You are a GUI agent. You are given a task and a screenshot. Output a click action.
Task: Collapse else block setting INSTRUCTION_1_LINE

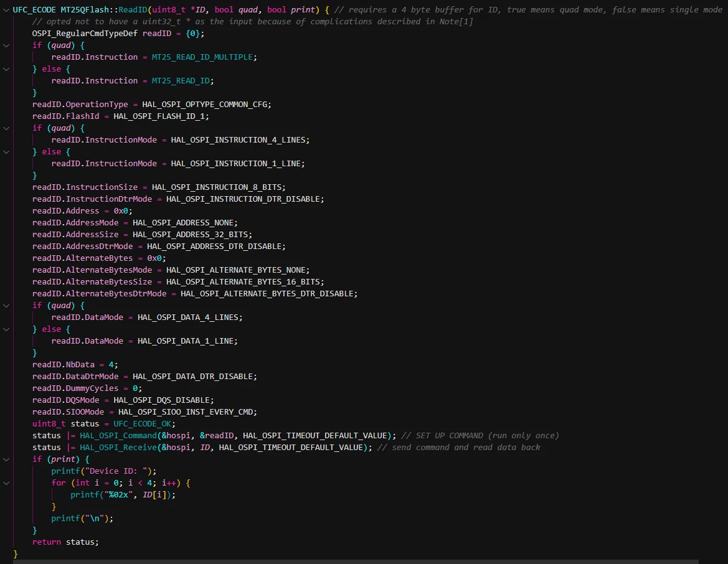[6, 152]
